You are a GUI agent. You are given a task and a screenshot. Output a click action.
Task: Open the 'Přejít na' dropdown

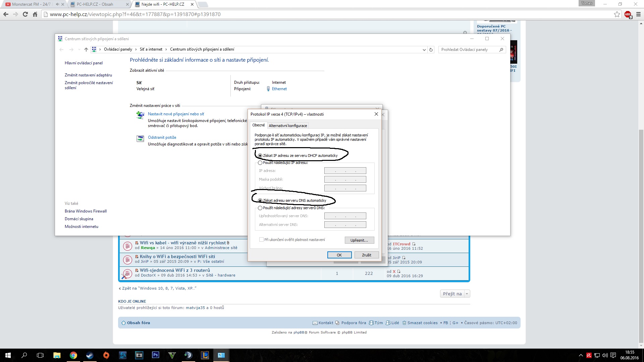455,294
